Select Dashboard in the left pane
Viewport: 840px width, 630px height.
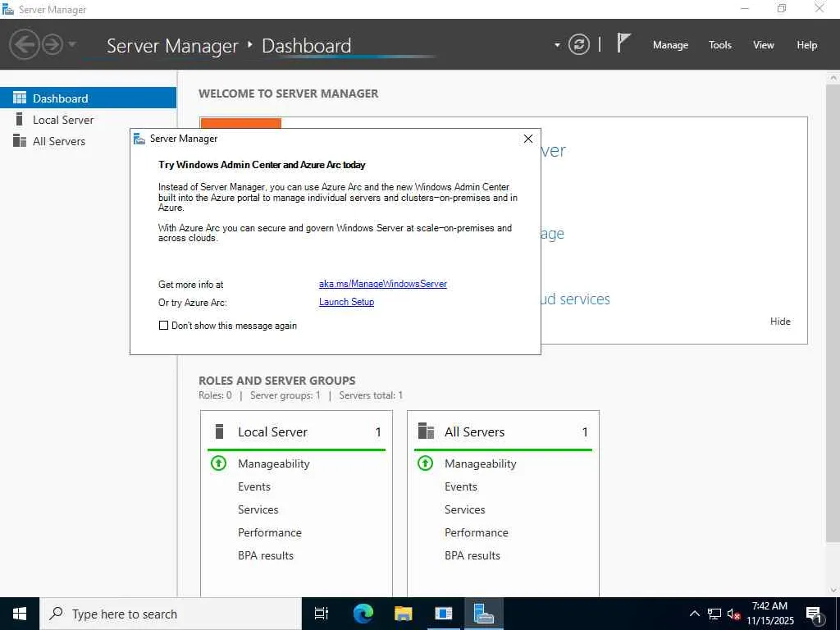click(x=88, y=98)
